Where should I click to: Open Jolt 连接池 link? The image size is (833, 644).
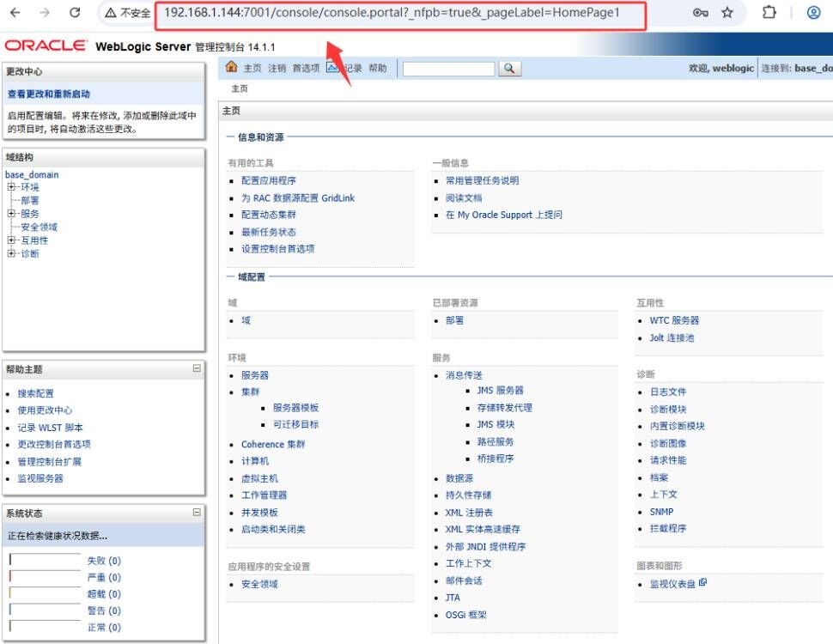[x=672, y=338]
